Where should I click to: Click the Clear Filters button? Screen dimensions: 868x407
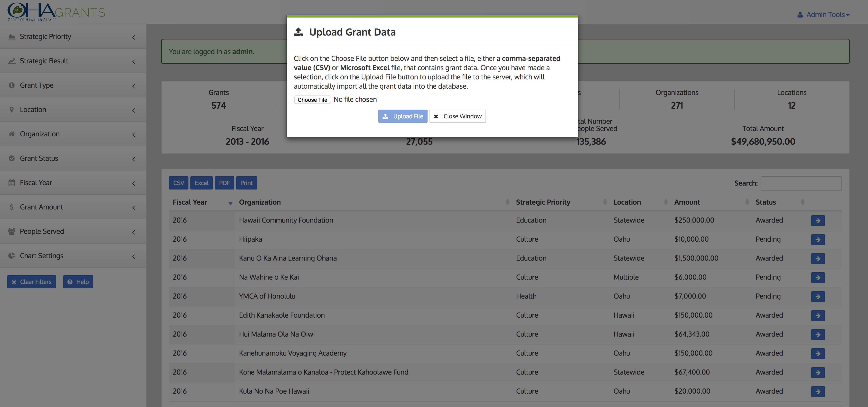[x=32, y=282]
